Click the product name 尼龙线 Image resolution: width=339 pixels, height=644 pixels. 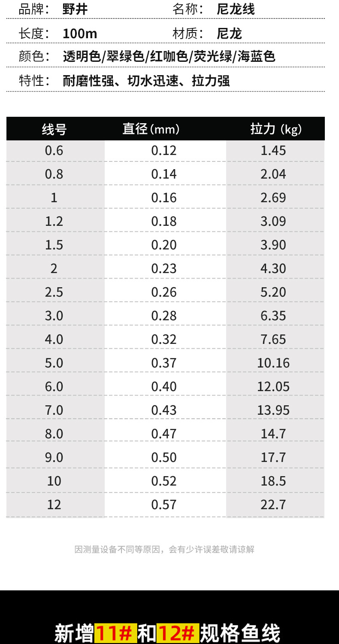coord(236,9)
